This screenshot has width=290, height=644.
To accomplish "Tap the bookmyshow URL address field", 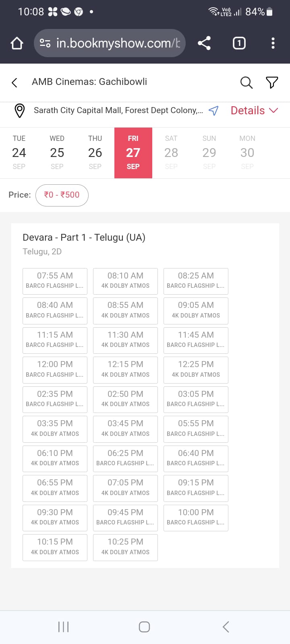I will [118, 43].
